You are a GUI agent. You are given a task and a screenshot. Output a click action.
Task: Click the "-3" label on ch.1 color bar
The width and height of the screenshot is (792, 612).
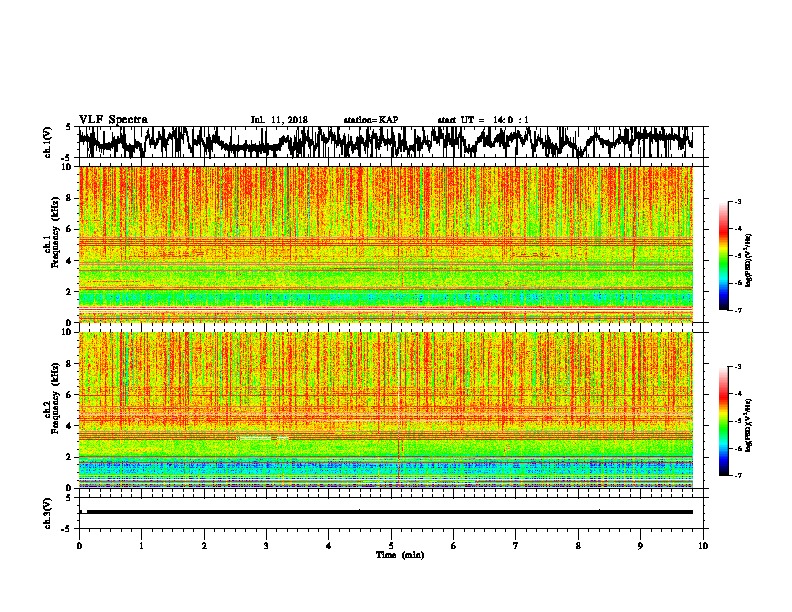pyautogui.click(x=738, y=201)
